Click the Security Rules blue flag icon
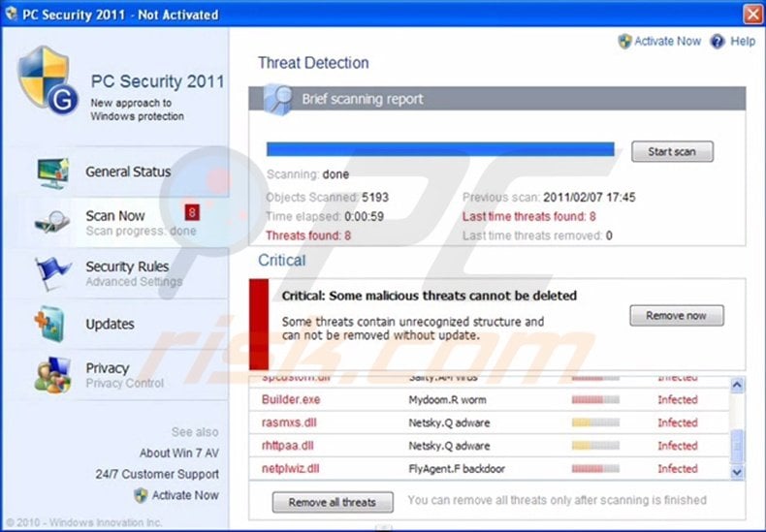 coord(52,273)
